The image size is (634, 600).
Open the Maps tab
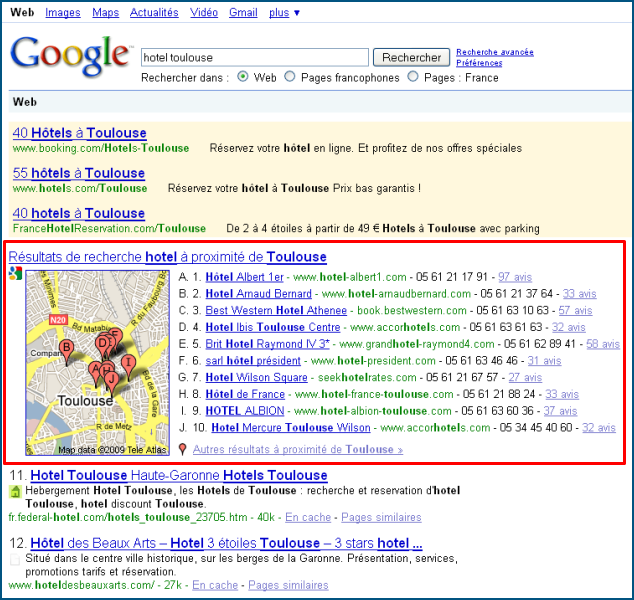point(106,13)
